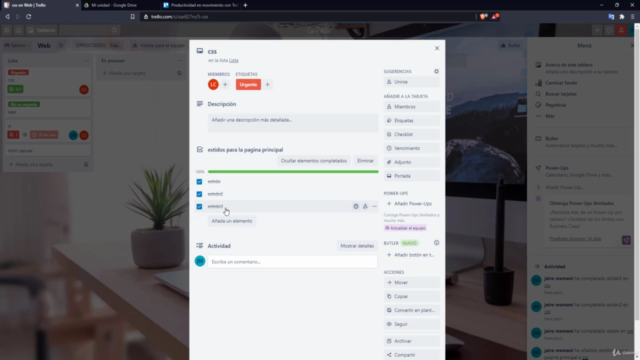Add a member with the plus icon

pyautogui.click(x=225, y=84)
